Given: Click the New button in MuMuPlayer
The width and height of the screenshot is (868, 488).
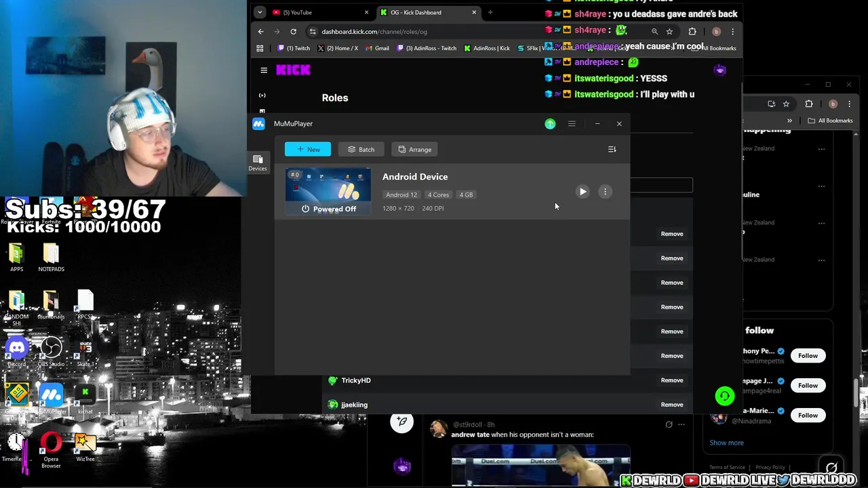Looking at the screenshot, I should click(308, 149).
